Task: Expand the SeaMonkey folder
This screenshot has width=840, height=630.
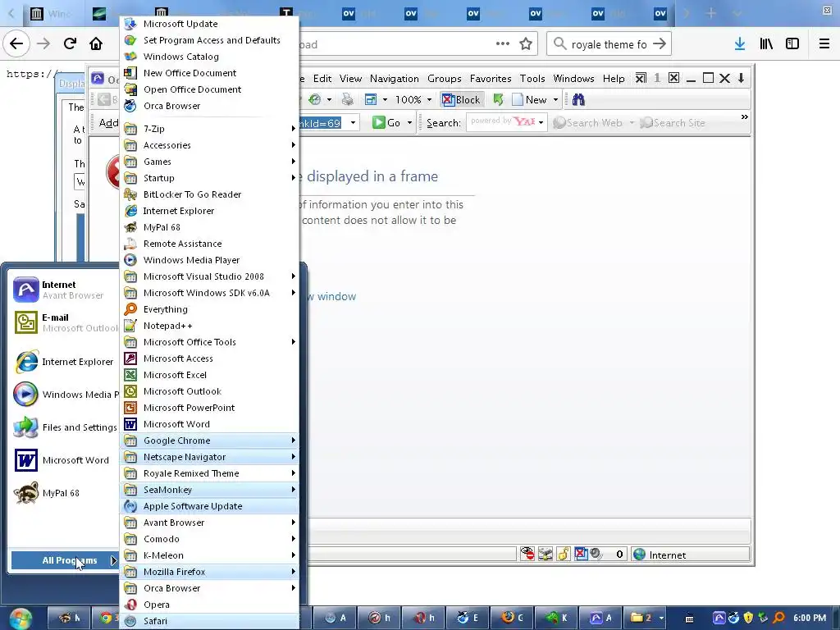Action: click(x=209, y=490)
